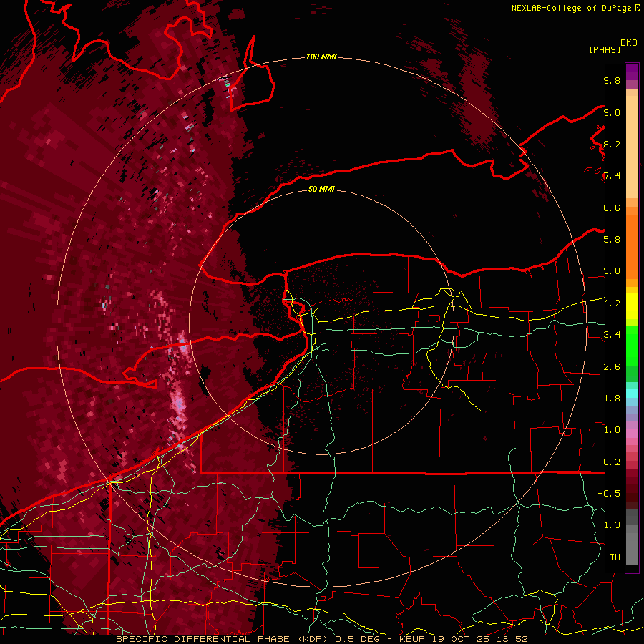Click the 2.6 value on the color scale
Screen dimensions: 644x644
(612, 367)
